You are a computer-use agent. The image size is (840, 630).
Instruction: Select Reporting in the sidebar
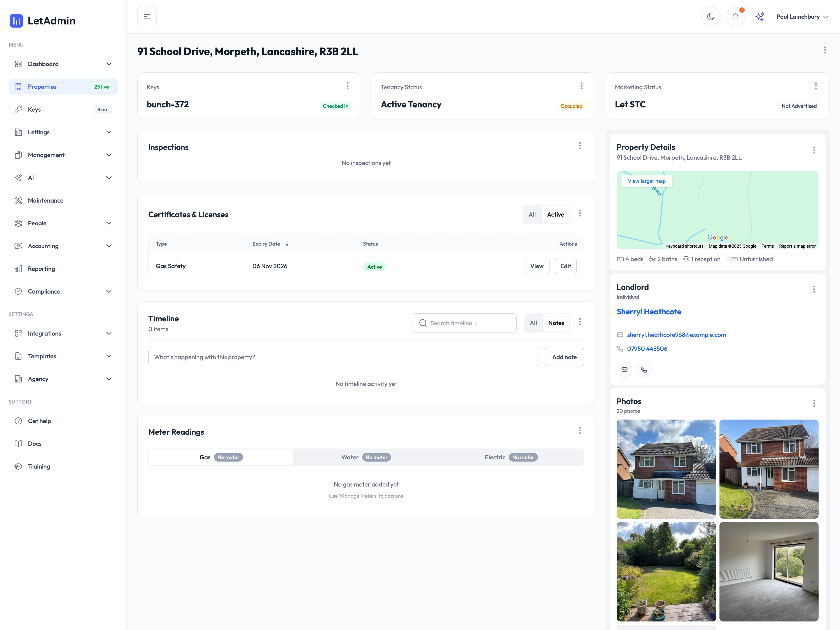(41, 268)
